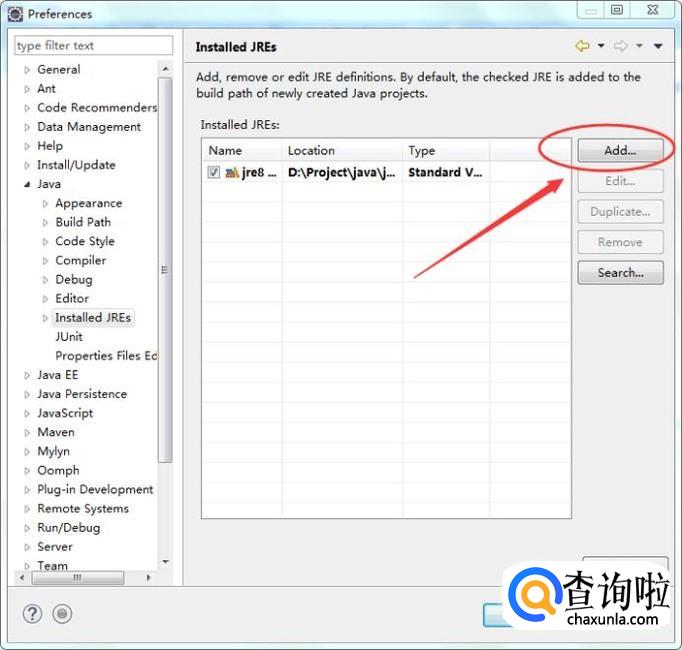Click the Location column header
The height and width of the screenshot is (650, 682).
pos(342,151)
